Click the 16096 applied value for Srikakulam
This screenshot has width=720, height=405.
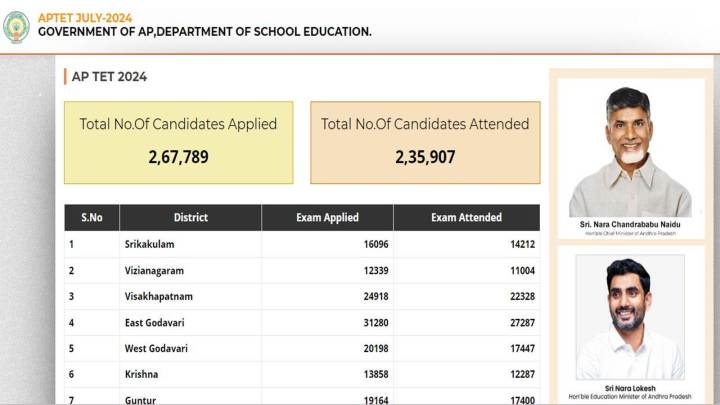[376, 244]
